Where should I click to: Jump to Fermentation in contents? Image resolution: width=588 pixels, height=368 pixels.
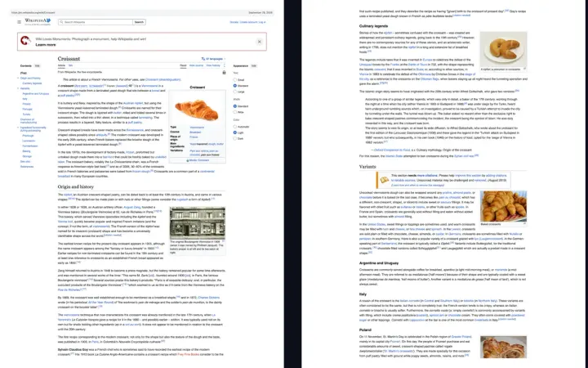click(x=30, y=146)
